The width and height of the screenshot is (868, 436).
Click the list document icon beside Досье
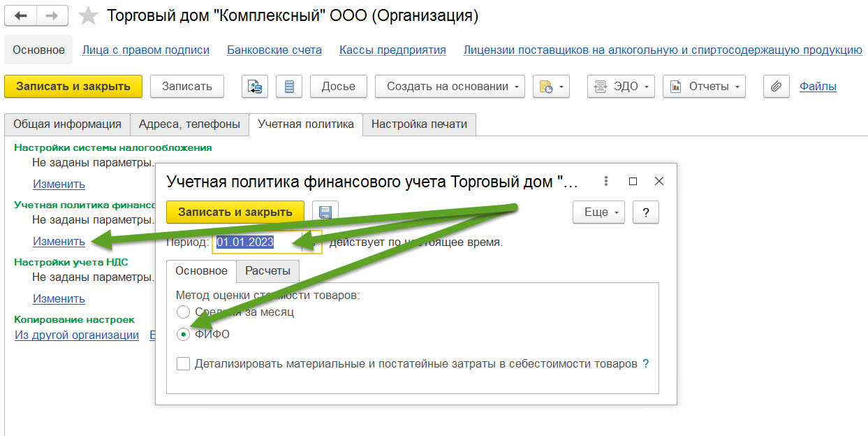tap(289, 87)
